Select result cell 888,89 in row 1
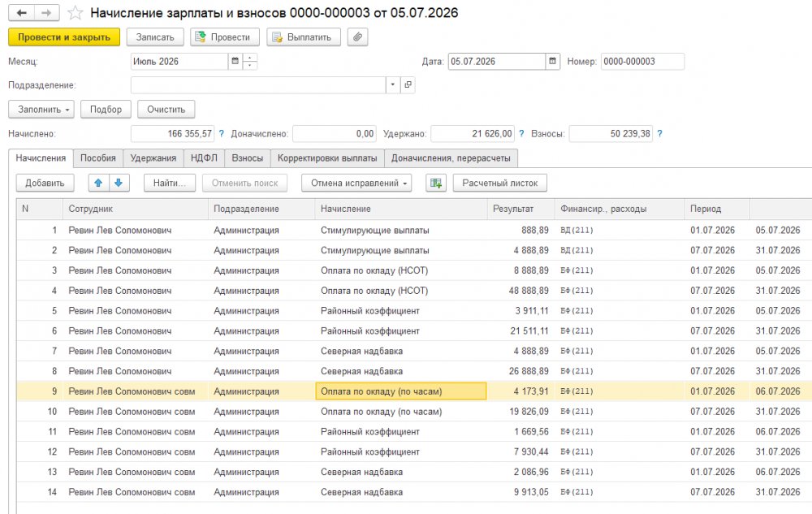The height and width of the screenshot is (514, 812). coord(521,230)
